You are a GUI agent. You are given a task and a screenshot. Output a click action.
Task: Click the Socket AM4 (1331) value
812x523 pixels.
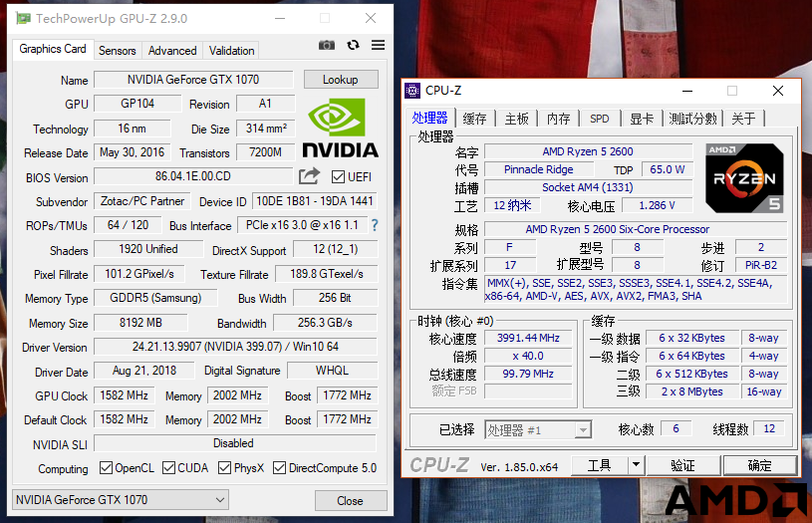(x=588, y=187)
